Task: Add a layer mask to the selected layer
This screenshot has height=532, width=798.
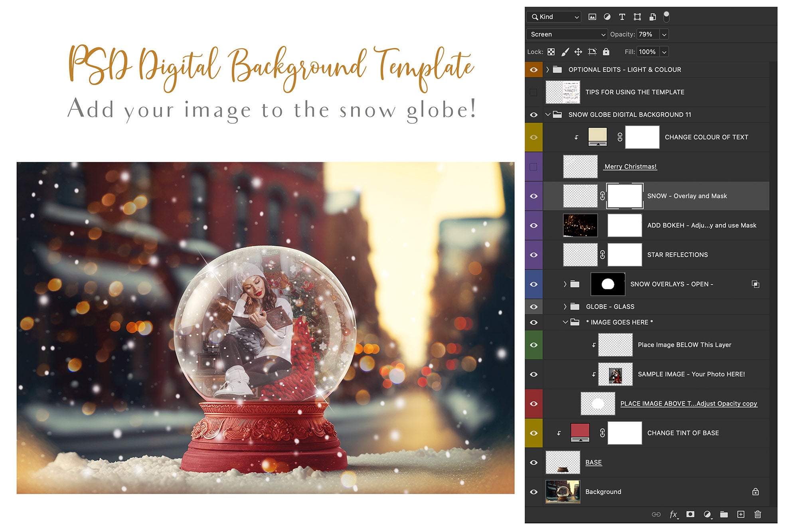Action: coord(691,514)
